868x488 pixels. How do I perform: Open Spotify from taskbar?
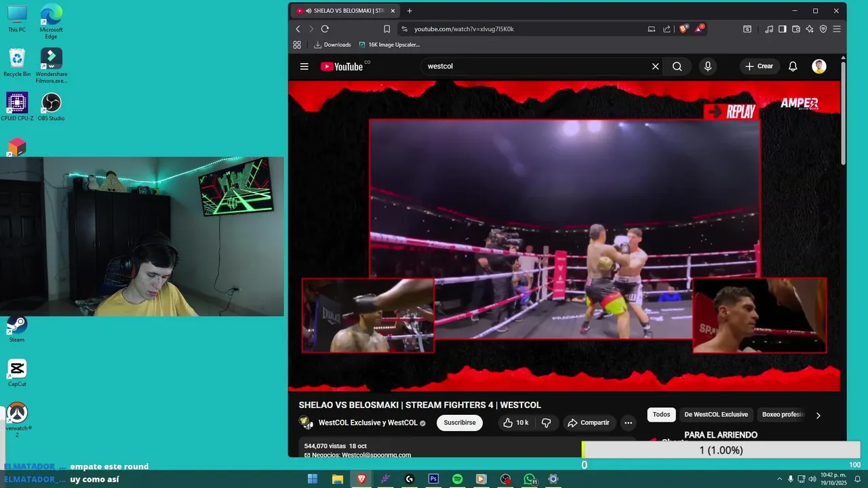click(x=457, y=479)
